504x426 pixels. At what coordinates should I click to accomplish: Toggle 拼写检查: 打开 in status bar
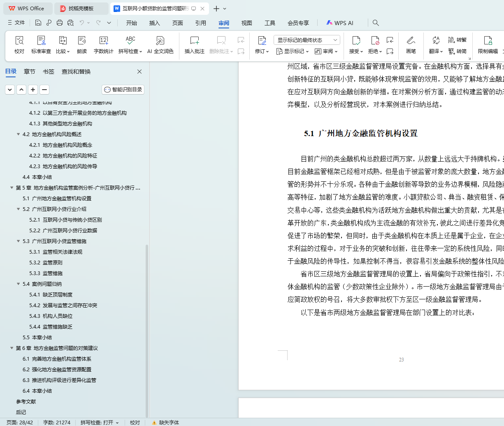[x=99, y=422]
